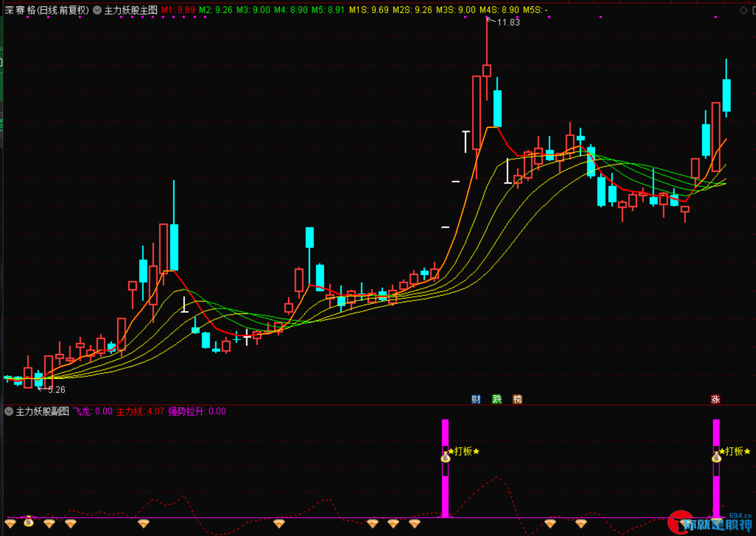Click the 飞龙: 0.00 readout

(x=92, y=411)
